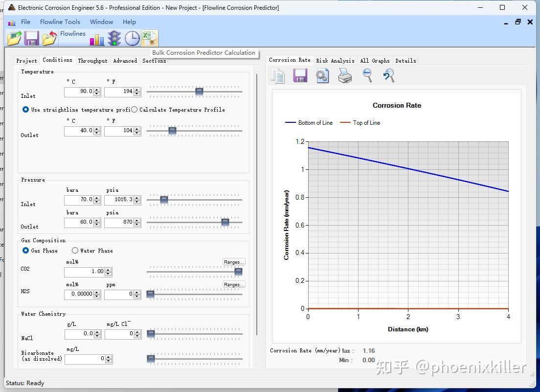The width and height of the screenshot is (540, 392).
Task: Click the zoom out magnifier icon
Action: 367,75
